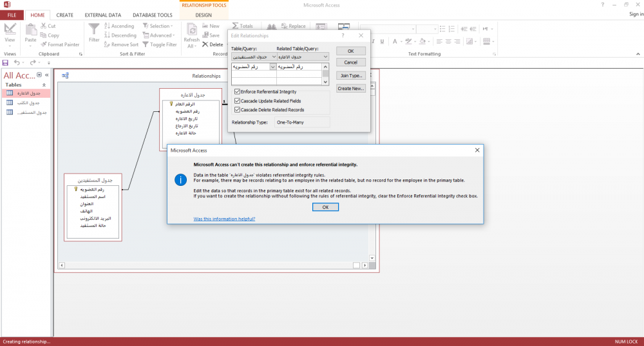Select 'جدول الكتب' table in navigation pane
The image size is (644, 346).
click(x=26, y=102)
